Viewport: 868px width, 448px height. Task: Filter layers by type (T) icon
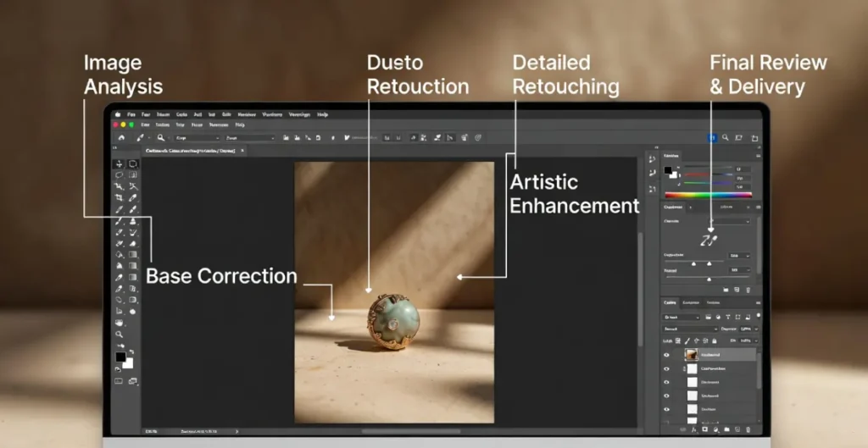click(728, 318)
